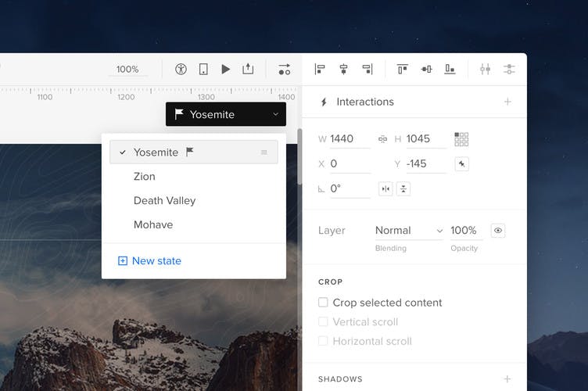Align selection to horizontal centers
This screenshot has width=588, height=391.
point(343,69)
